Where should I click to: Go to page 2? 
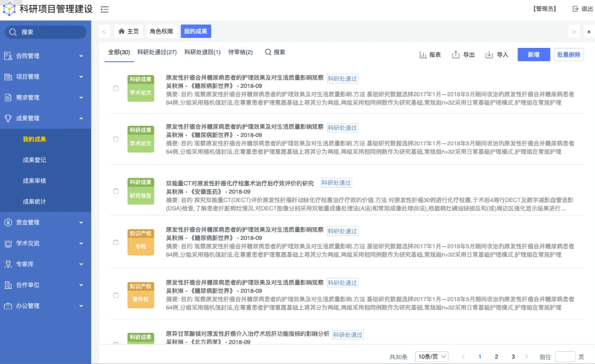[x=496, y=356]
